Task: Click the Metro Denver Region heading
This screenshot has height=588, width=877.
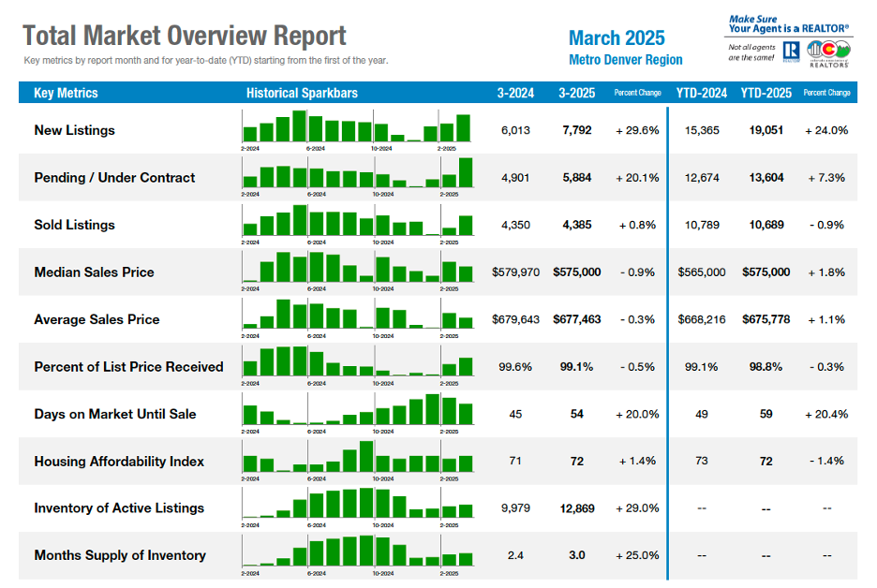Action: (625, 60)
